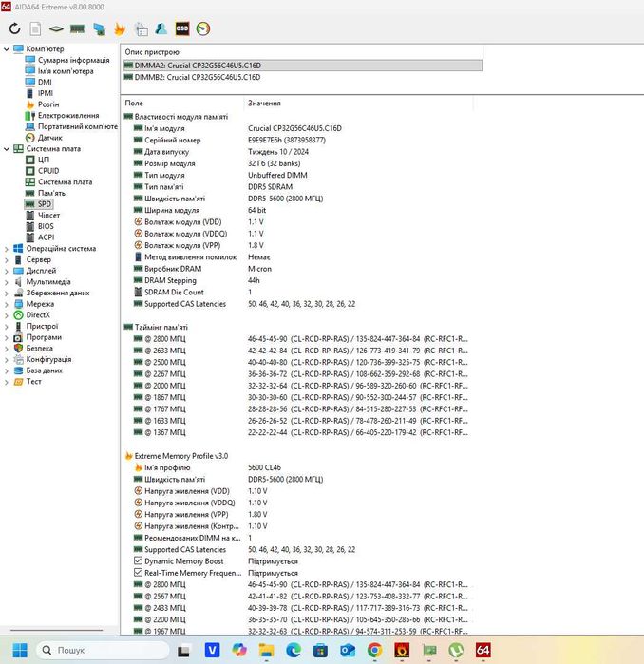644x664 pixels.
Task: Expand the Сервер tree node
Action: [7, 260]
